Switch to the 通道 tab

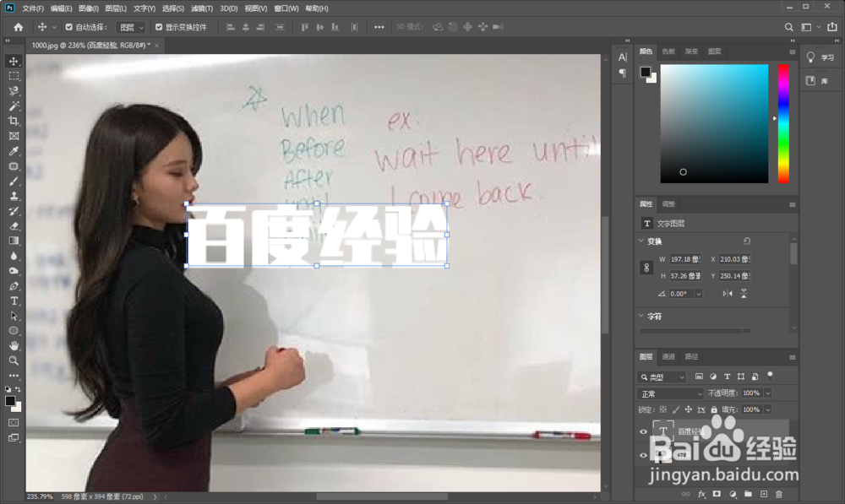pos(668,356)
